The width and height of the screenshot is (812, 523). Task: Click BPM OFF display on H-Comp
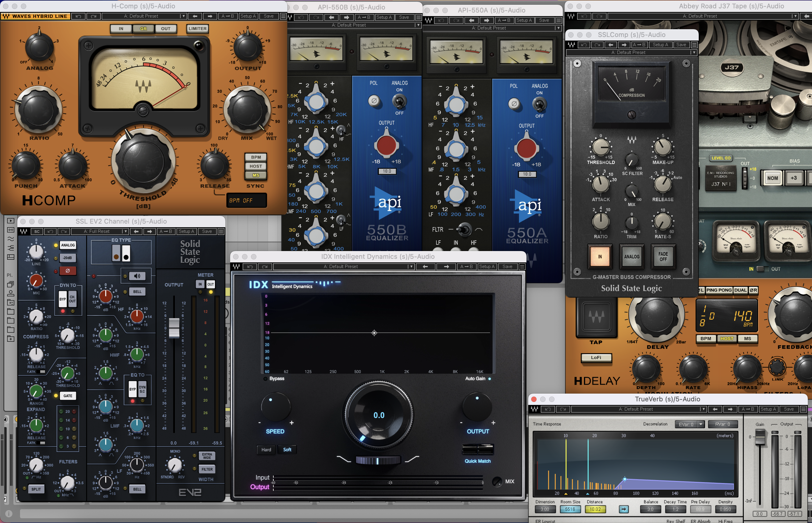pos(246,200)
